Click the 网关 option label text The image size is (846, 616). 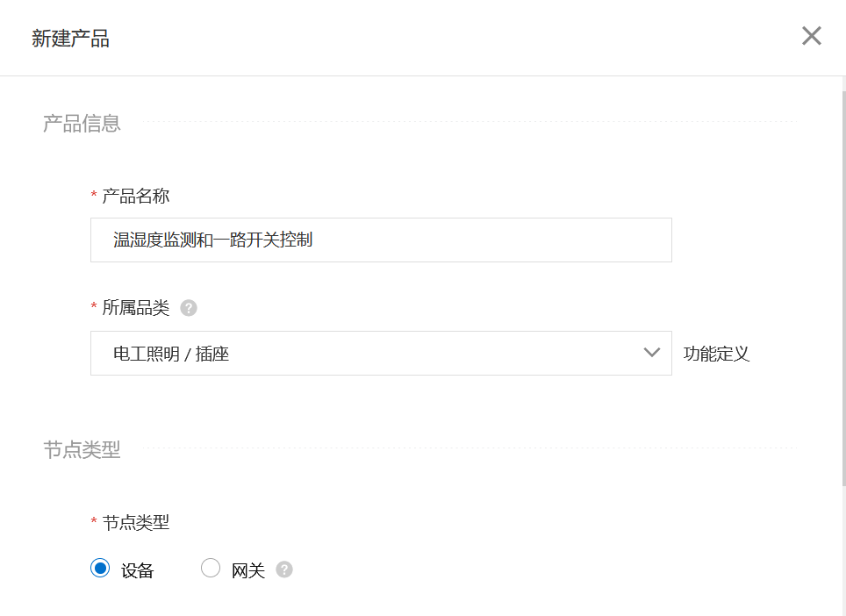248,570
